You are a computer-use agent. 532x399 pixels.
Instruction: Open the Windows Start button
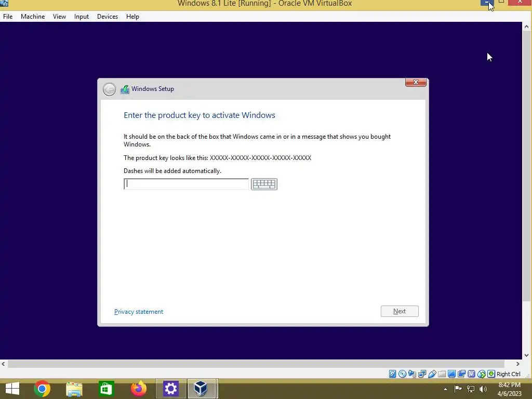pos(12,389)
